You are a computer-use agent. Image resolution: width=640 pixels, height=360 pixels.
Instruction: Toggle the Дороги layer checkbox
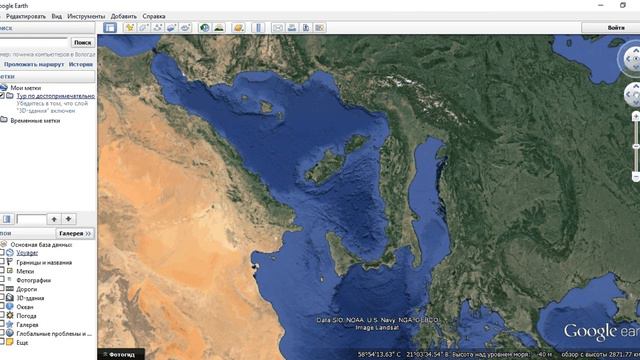2,289
